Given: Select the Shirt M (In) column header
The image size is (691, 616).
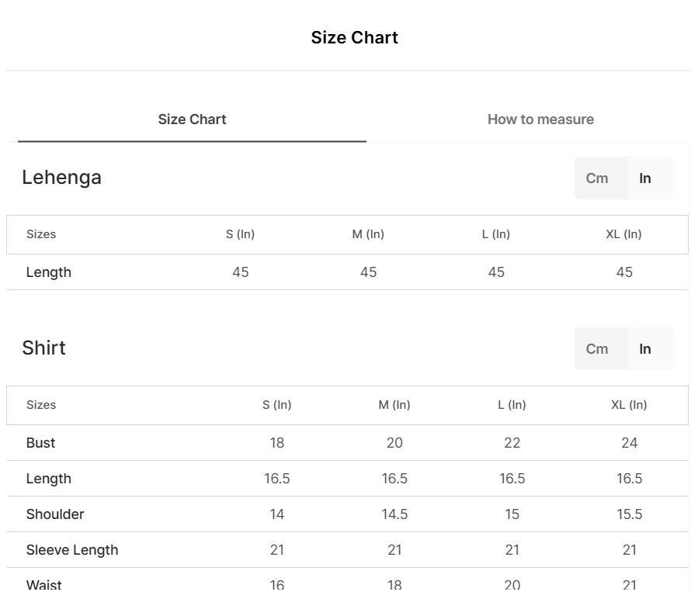Looking at the screenshot, I should [394, 405].
